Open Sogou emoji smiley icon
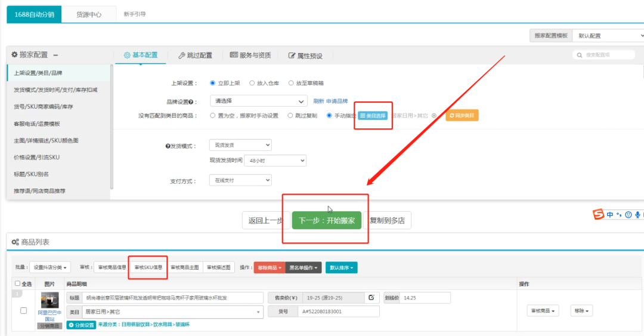644x336 pixels. [628, 215]
